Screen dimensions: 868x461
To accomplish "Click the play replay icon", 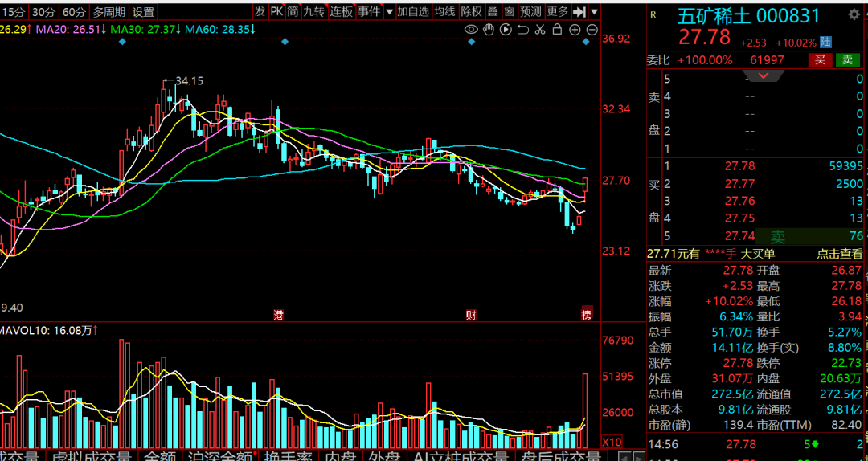I will click(506, 30).
